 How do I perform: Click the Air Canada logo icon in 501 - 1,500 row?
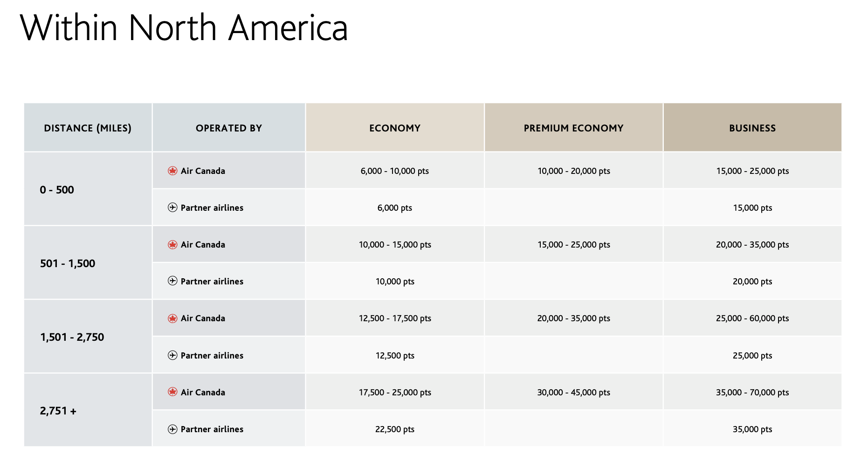click(172, 245)
